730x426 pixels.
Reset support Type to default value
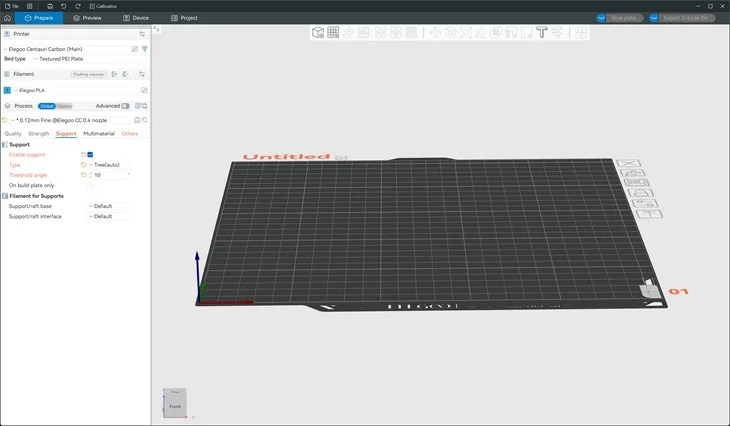click(x=83, y=165)
